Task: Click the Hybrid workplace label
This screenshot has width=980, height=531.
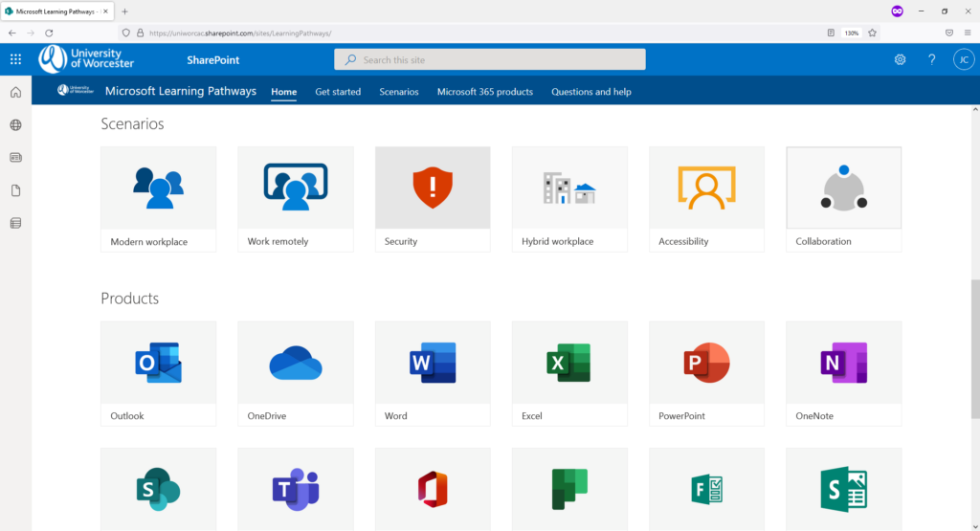Action: click(x=558, y=241)
